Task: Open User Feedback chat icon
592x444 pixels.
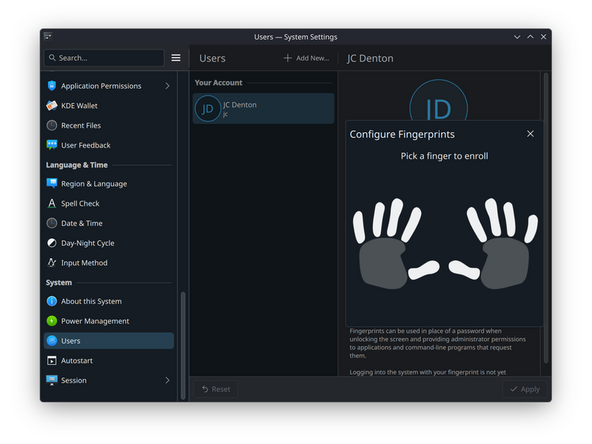Action: [52, 145]
